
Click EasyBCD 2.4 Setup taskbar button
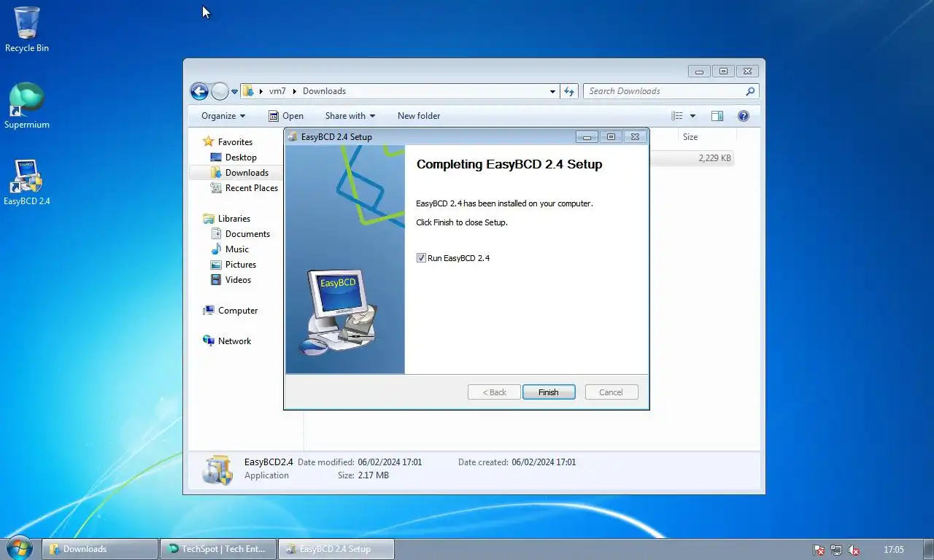[336, 549]
